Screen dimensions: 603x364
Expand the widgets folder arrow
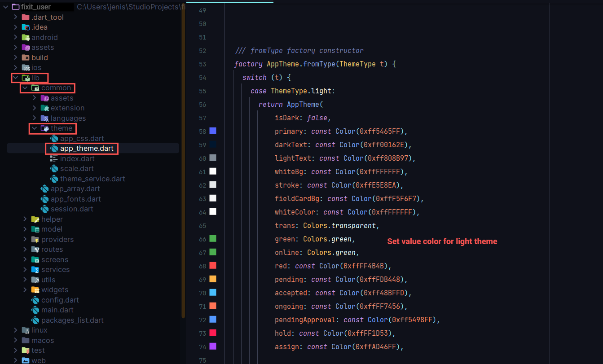coord(25,290)
